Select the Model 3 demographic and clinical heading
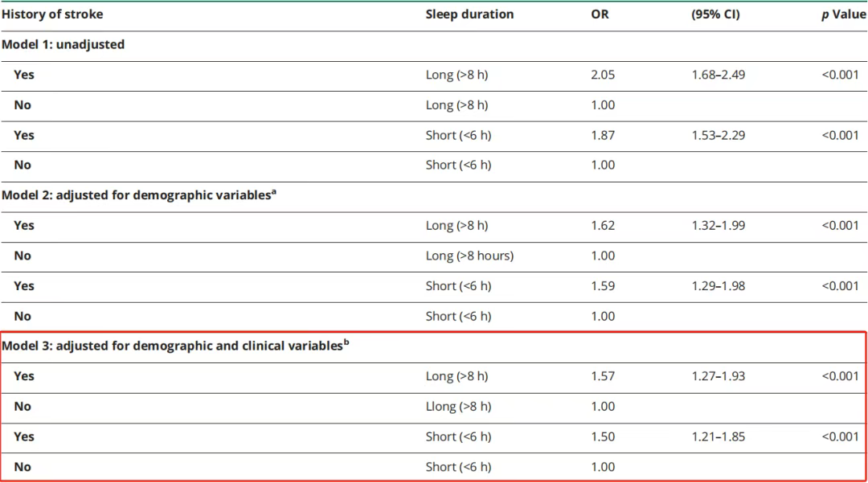 [x=172, y=346]
